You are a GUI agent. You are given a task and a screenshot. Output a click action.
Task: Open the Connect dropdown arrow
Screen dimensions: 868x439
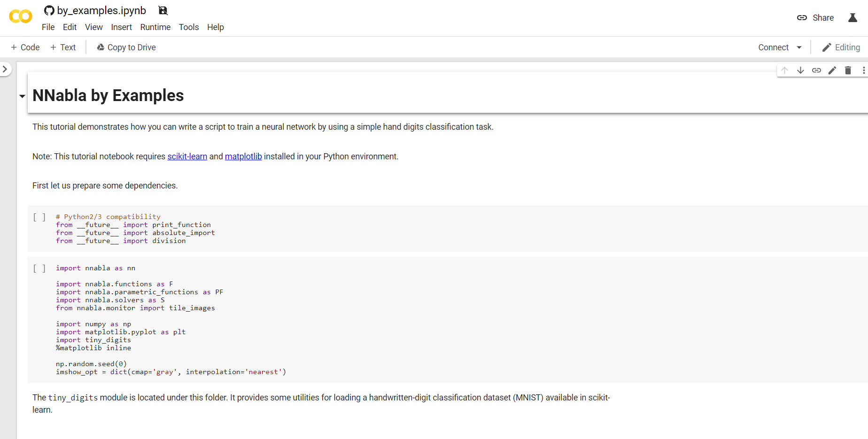(799, 47)
